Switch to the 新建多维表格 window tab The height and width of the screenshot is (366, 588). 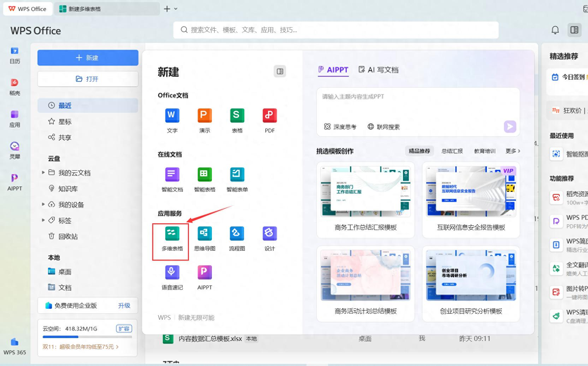click(x=107, y=9)
